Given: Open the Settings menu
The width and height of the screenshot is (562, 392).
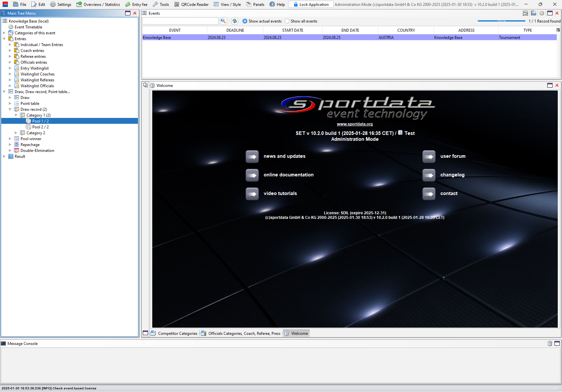Looking at the screenshot, I should (x=61, y=4).
